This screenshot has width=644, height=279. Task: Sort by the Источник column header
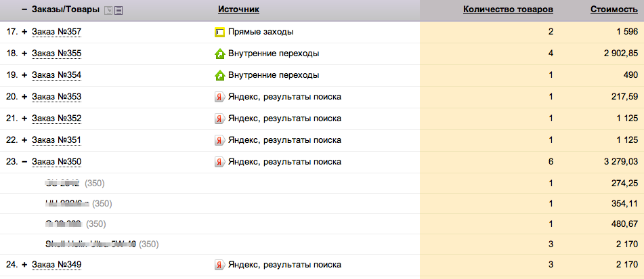point(238,10)
